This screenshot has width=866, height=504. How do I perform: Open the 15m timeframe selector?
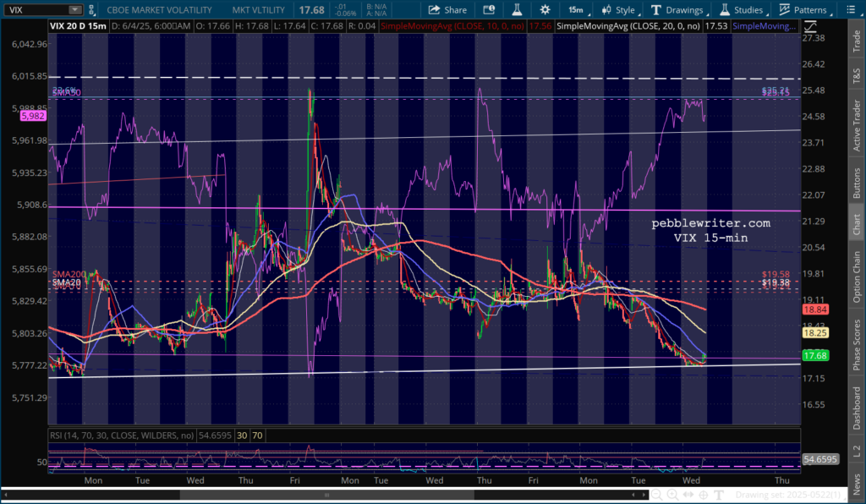575,10
